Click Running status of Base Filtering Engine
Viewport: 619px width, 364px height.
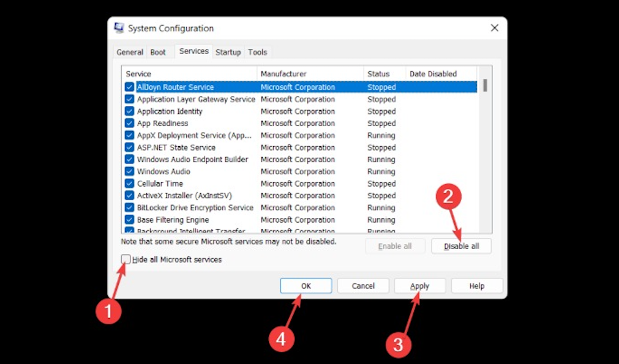pyautogui.click(x=381, y=220)
